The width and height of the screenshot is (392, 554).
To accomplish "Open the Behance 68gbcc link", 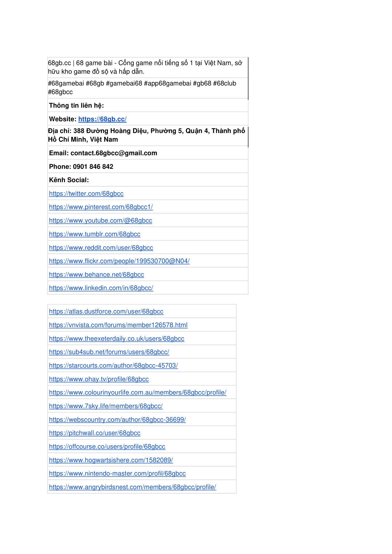I will click(x=96, y=275).
